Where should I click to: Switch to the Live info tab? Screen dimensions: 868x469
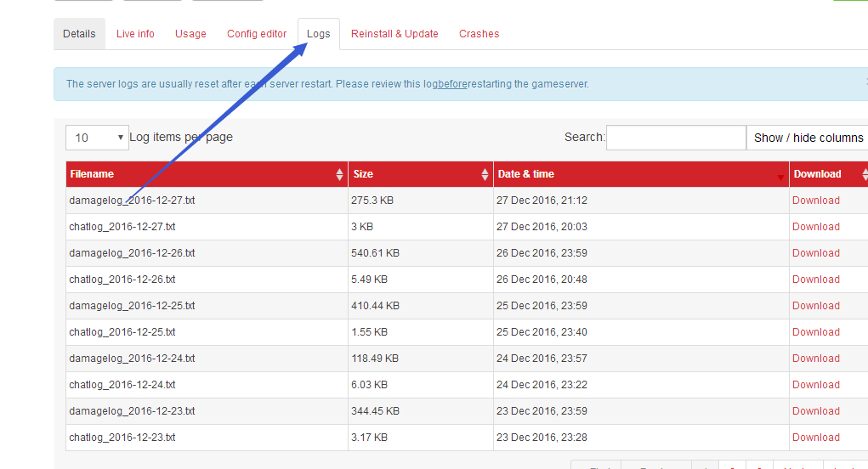click(135, 34)
